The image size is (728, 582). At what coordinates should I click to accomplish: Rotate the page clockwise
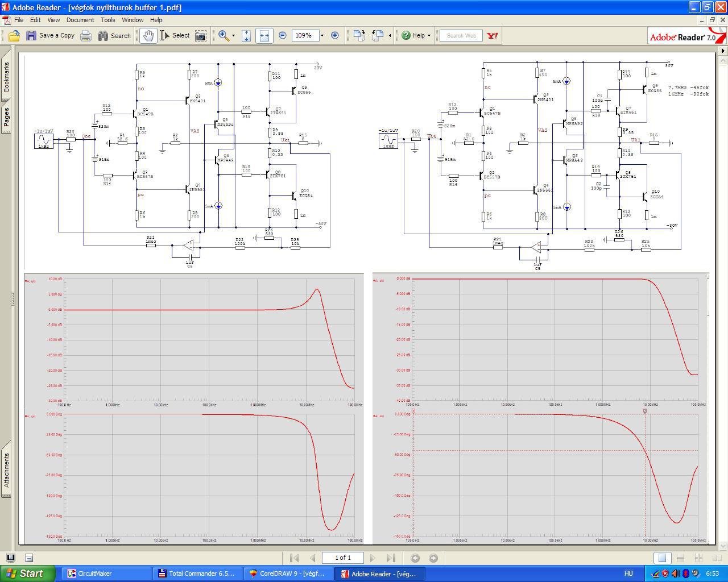(x=359, y=35)
